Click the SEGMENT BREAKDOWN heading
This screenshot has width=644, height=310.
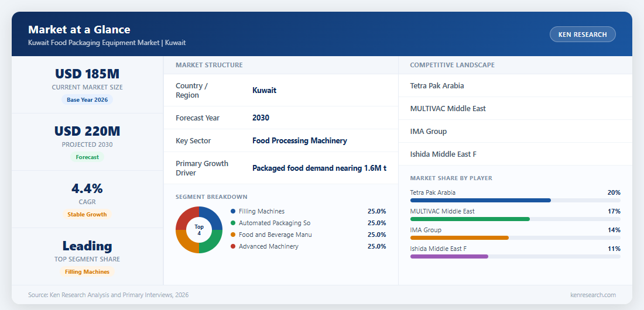(211, 197)
